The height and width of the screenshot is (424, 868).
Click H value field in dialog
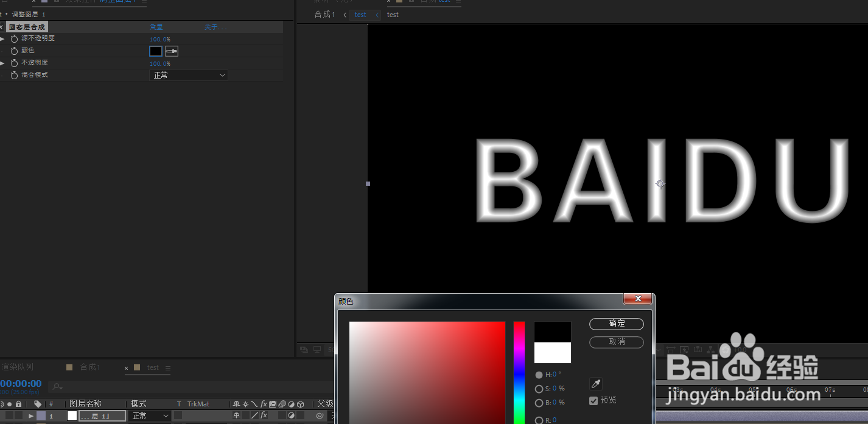(x=555, y=375)
